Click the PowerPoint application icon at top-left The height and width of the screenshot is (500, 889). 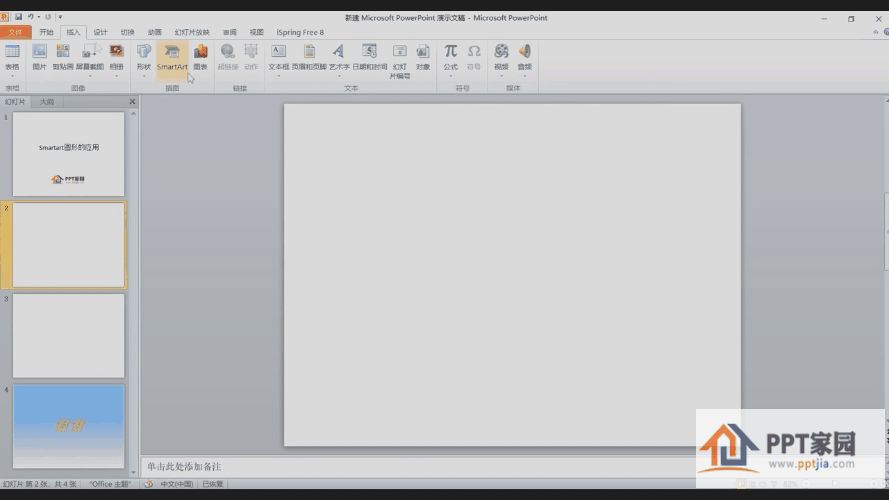5,17
